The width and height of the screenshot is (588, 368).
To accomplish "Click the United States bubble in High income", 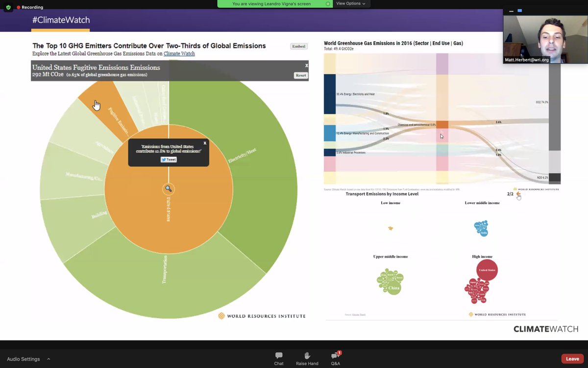I will point(487,270).
